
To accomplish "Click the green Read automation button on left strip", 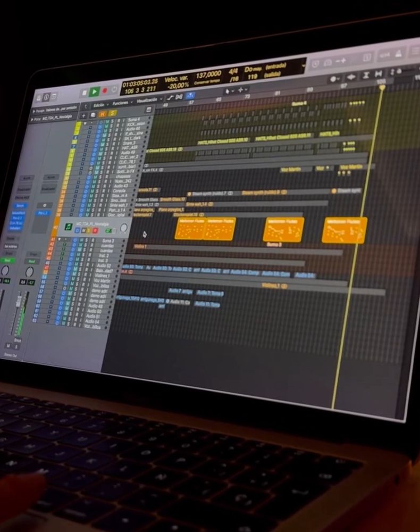I will pyautogui.click(x=7, y=261).
